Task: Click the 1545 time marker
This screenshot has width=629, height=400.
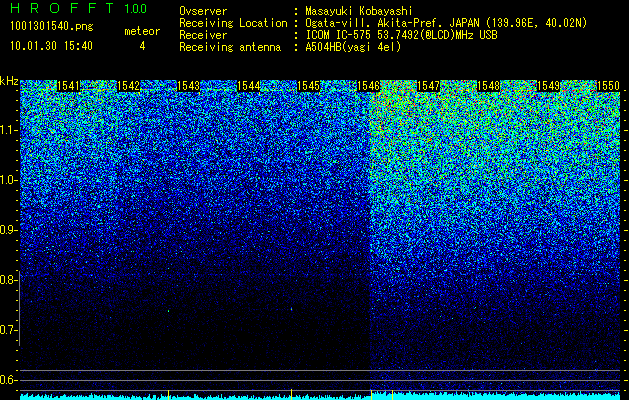Action: tap(308, 86)
